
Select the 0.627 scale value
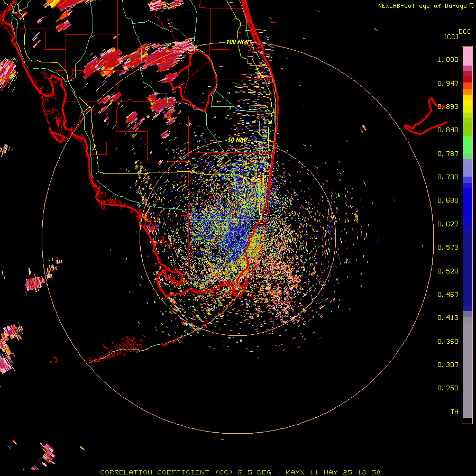tap(448, 224)
